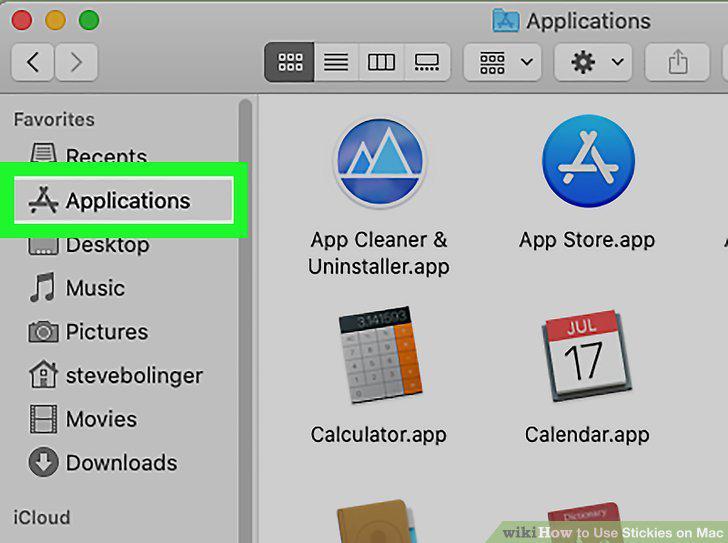This screenshot has width=728, height=543.
Task: Click the Music note sidebar icon
Action: point(43,288)
